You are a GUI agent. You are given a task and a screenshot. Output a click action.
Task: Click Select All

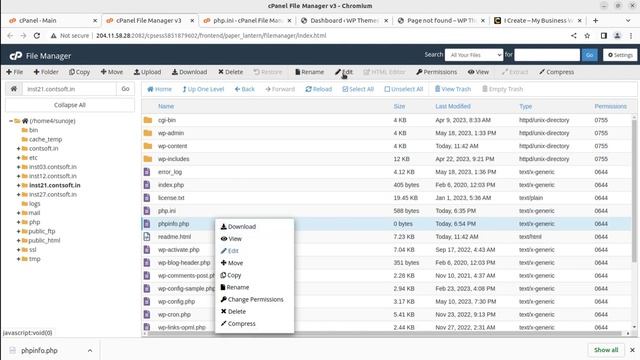coord(358,89)
